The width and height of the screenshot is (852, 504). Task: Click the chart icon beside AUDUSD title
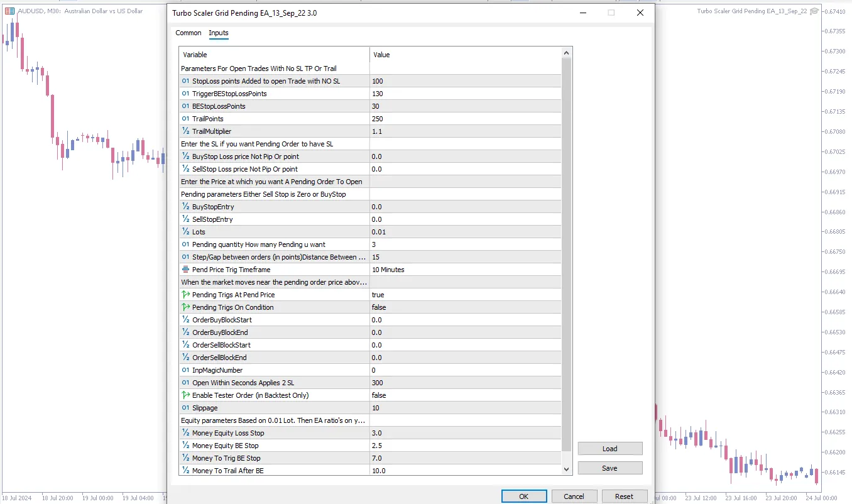(x=9, y=11)
